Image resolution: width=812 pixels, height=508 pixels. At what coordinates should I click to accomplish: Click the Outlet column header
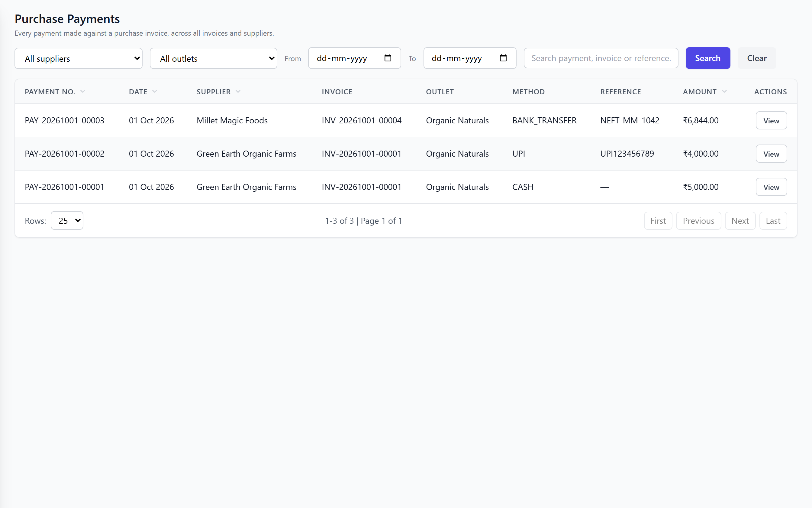[x=440, y=92]
